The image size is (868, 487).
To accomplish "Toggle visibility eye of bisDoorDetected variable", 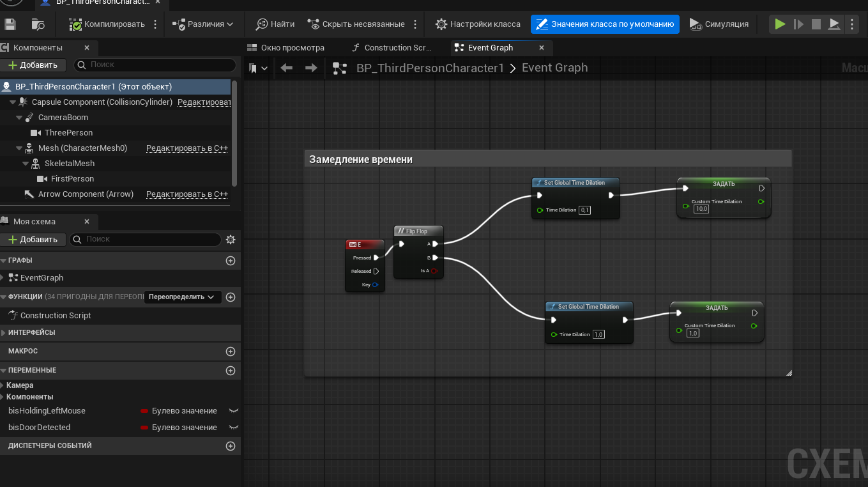I will click(x=234, y=428).
